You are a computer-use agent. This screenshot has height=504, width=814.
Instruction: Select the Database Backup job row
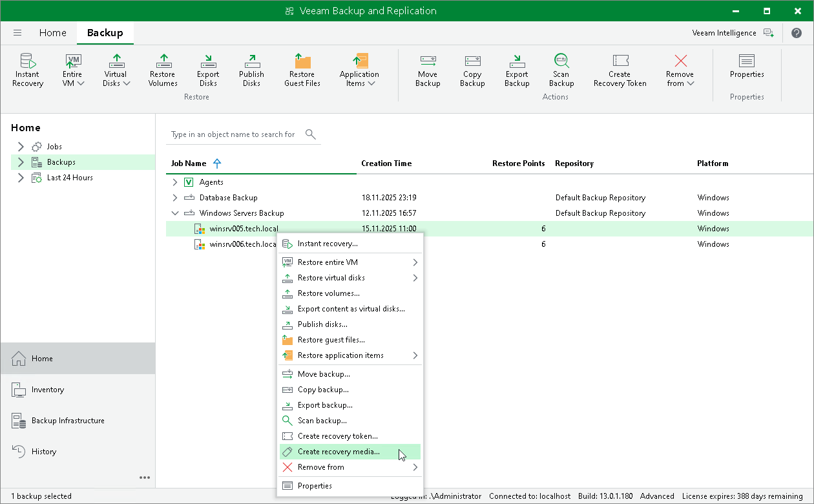coord(489,198)
